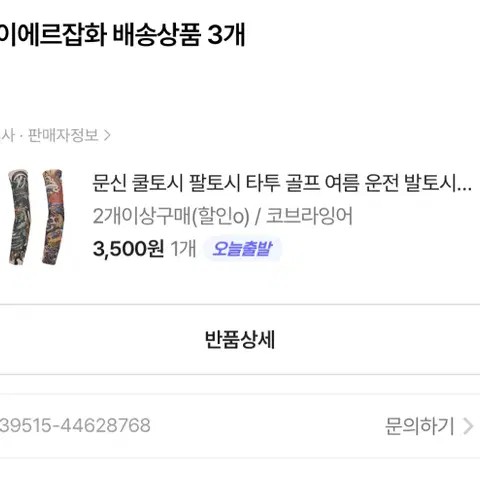Click the truncated ellipsis of product title
Image resolution: width=480 pixels, height=480 pixels.
pyautogui.click(x=464, y=189)
